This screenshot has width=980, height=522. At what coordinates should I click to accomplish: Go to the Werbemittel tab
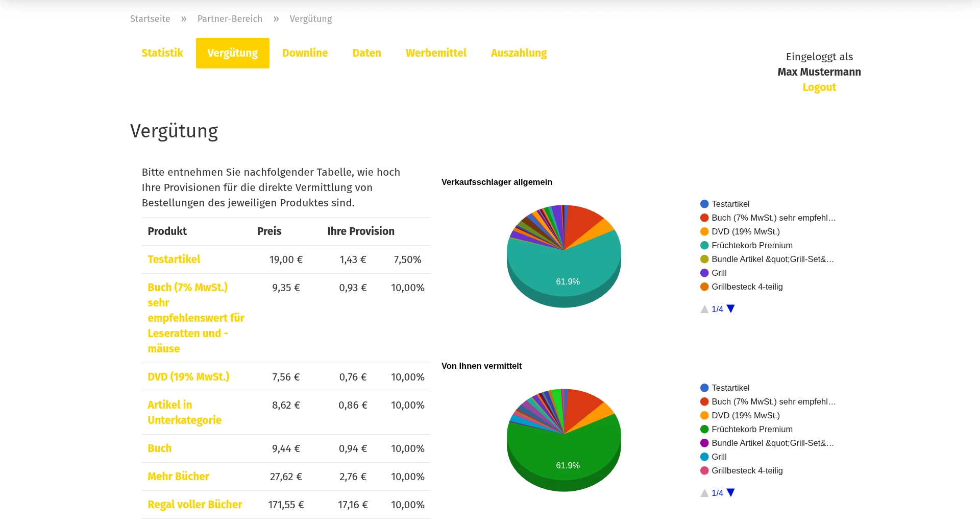436,53
